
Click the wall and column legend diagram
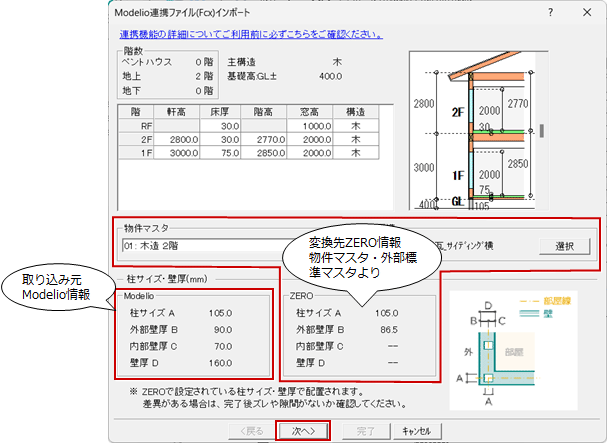tap(513, 350)
